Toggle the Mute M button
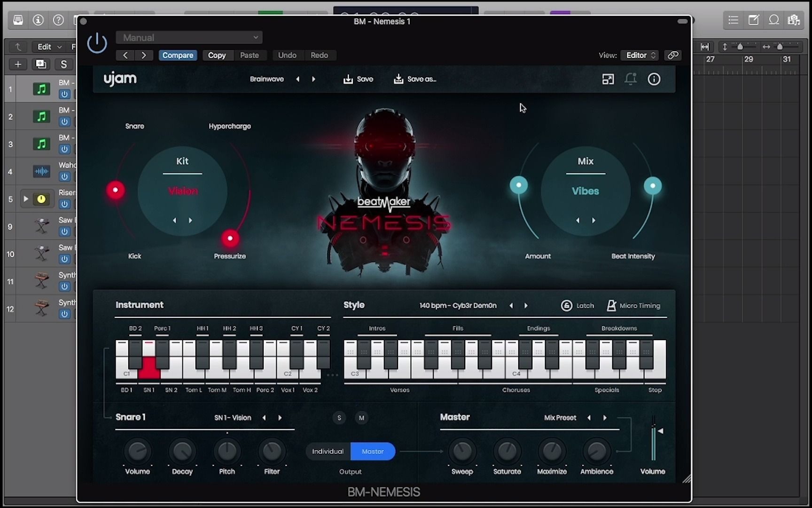The image size is (812, 508). coord(361,418)
